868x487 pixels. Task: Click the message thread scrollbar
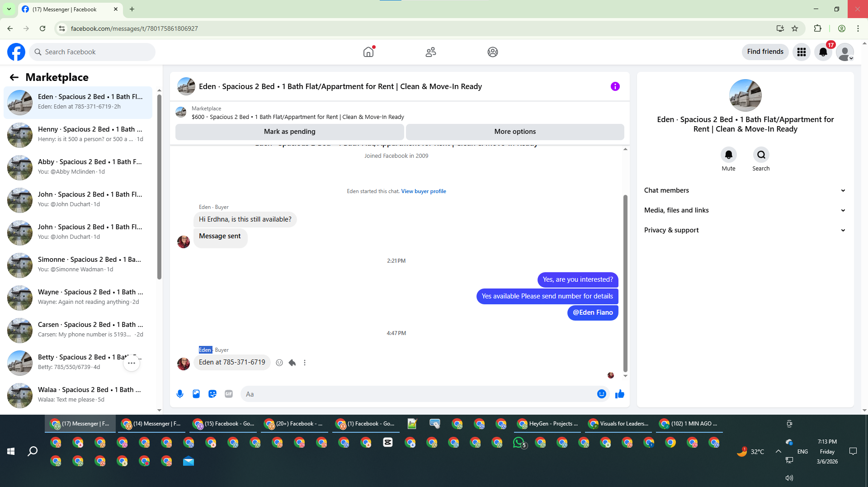[x=625, y=284]
